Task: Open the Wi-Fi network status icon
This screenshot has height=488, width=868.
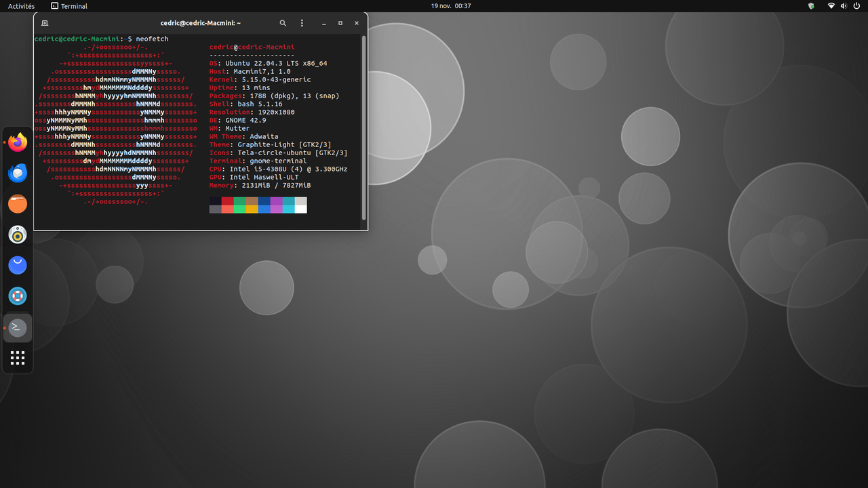Action: 831,6
